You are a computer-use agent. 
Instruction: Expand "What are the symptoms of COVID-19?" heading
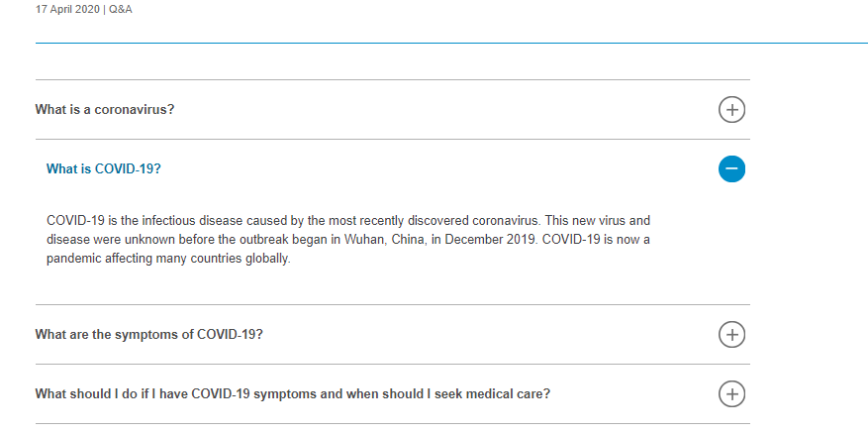148,335
